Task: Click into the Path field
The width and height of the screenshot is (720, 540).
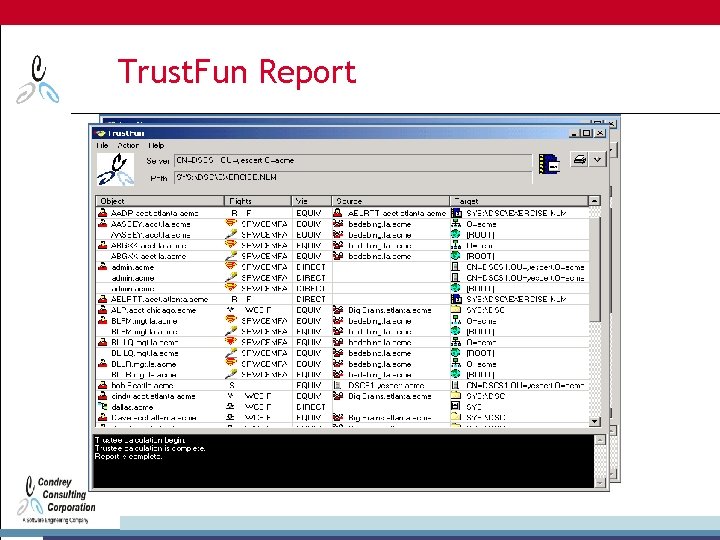Action: tap(353, 178)
